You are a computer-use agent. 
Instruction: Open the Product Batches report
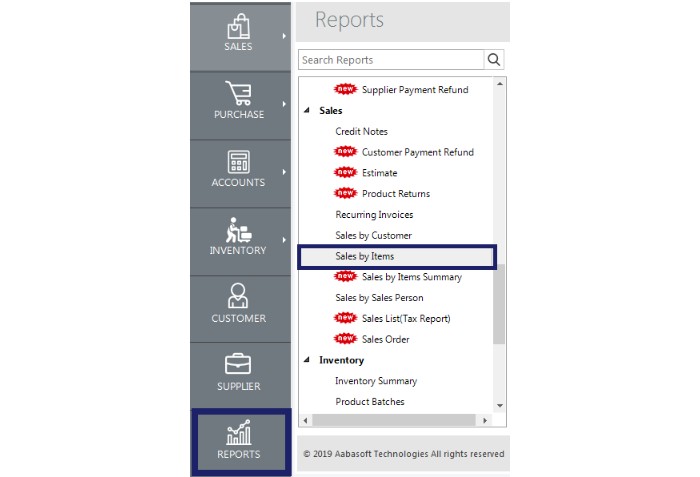[x=370, y=402]
